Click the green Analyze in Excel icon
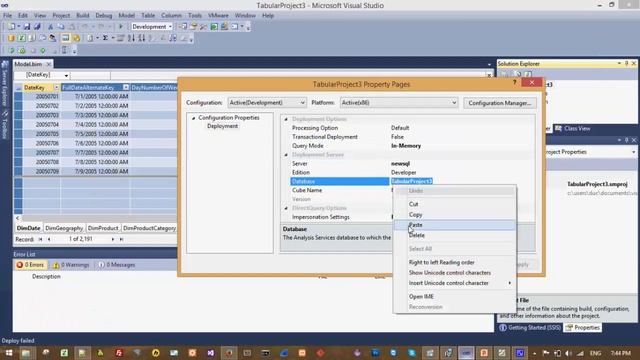This screenshot has width=640, height=360. pos(22,38)
